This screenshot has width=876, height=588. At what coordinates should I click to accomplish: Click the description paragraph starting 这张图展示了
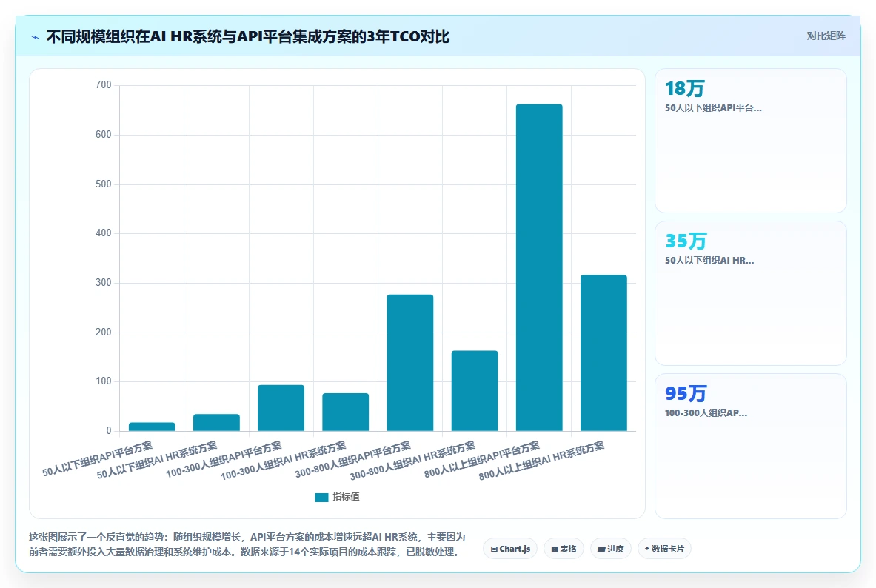247,544
